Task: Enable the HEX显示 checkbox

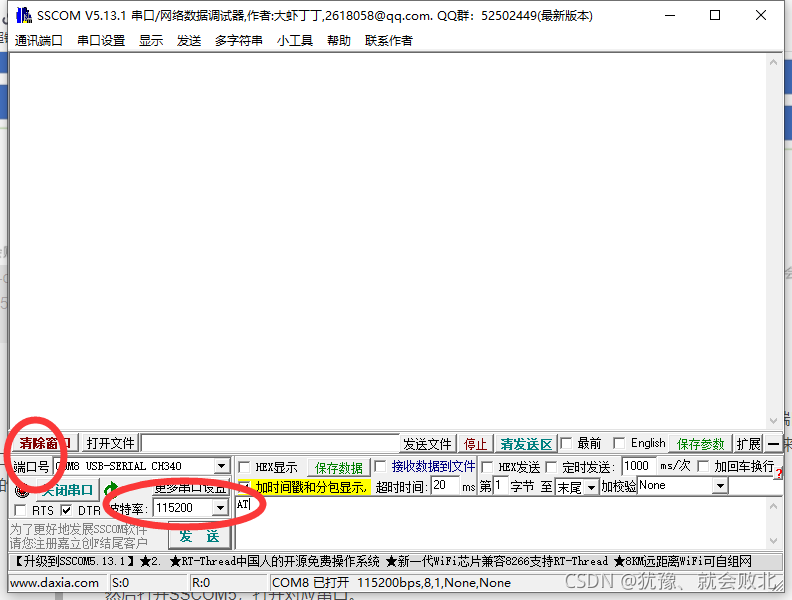Action: pyautogui.click(x=244, y=467)
